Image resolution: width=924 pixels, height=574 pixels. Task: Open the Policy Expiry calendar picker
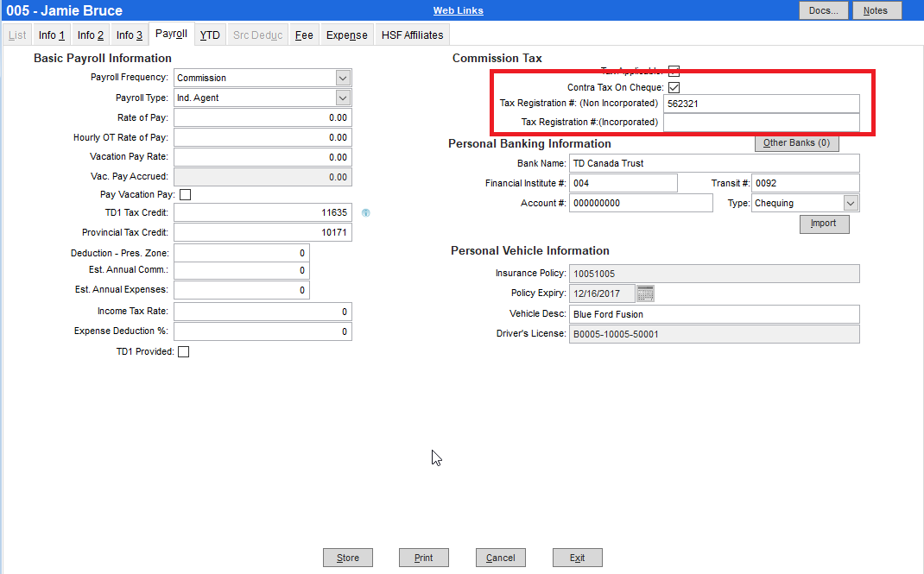[x=645, y=293]
